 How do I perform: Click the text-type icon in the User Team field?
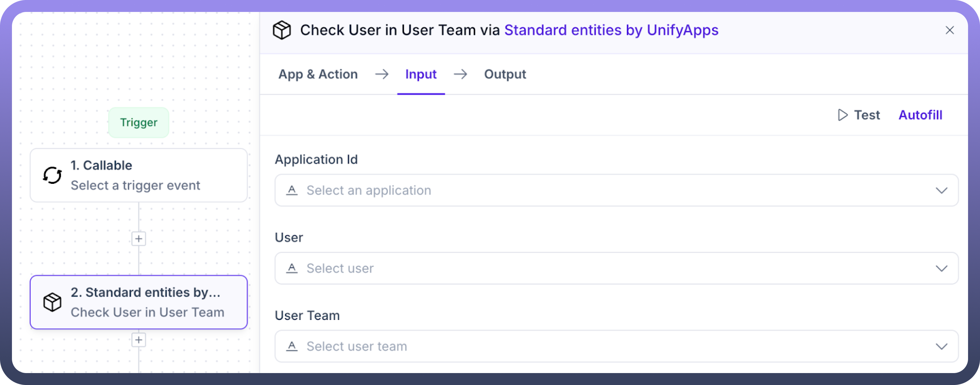click(x=292, y=346)
